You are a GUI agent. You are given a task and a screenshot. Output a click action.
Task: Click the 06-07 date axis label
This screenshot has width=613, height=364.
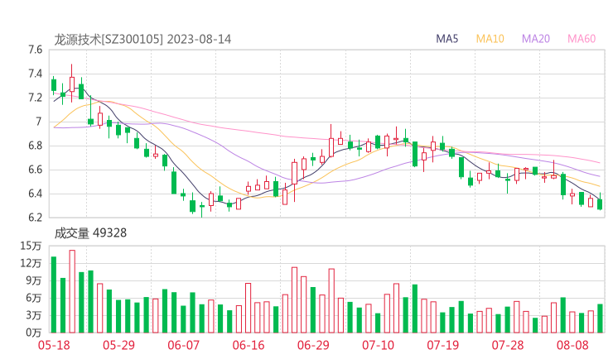pyautogui.click(x=183, y=345)
